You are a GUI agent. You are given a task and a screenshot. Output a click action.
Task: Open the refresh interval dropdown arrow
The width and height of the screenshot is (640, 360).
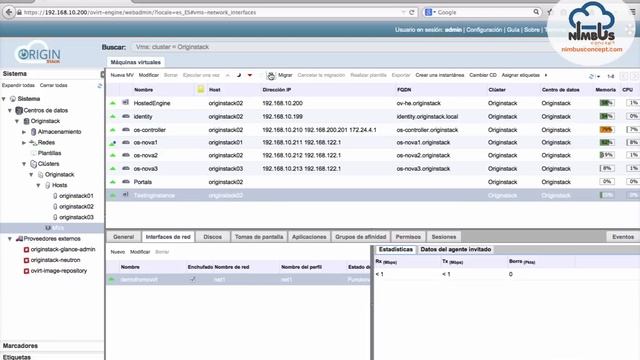pos(598,76)
